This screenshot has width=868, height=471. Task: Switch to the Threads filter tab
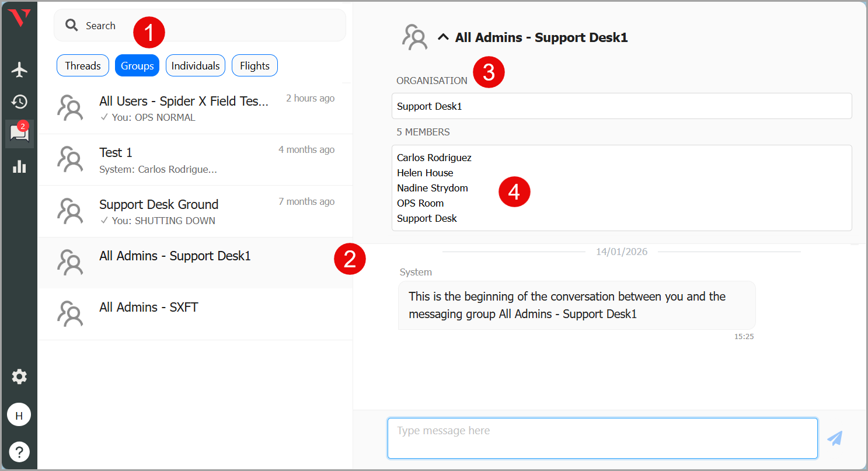point(83,66)
